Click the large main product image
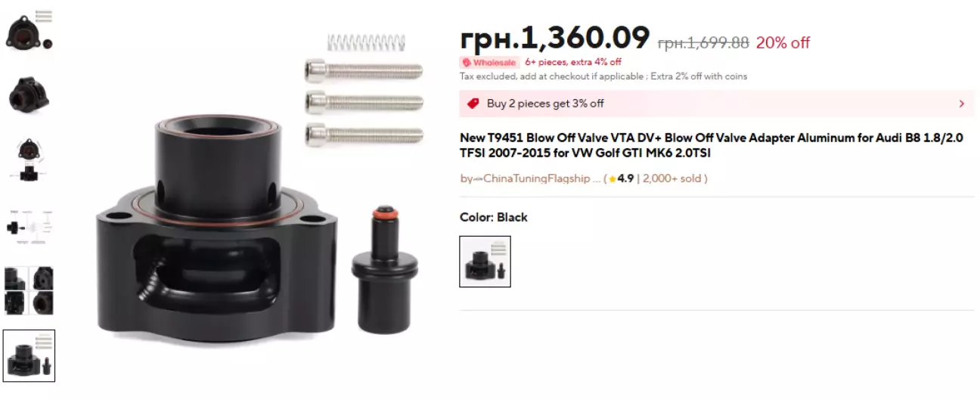The width and height of the screenshot is (980, 400). (260, 189)
